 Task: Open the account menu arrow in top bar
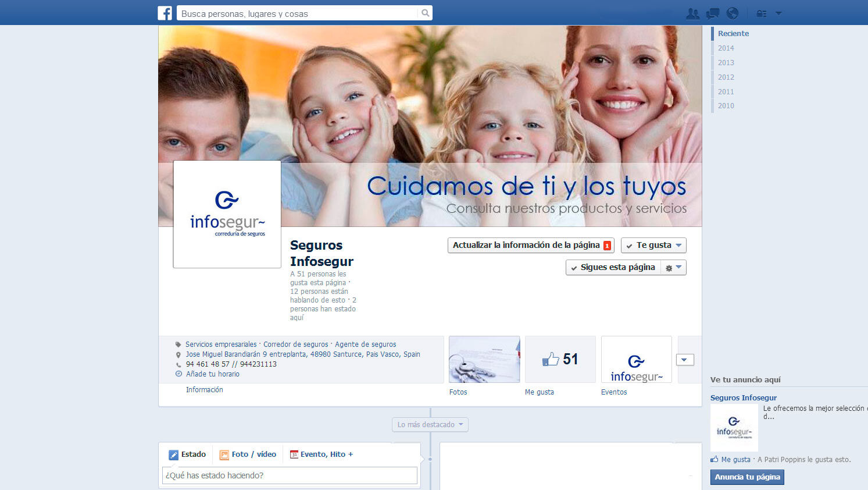[779, 13]
